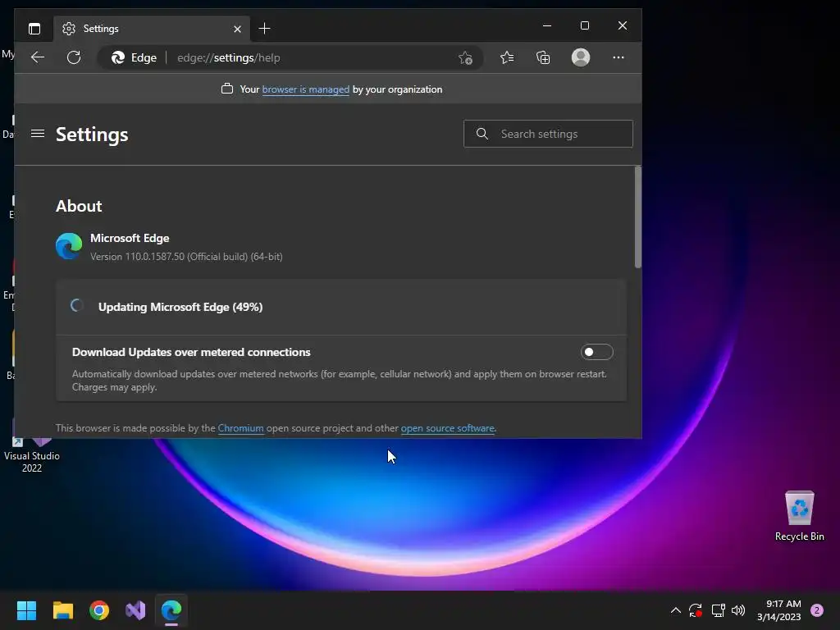Open the tab actions menu icon
840x630 pixels.
(34, 29)
